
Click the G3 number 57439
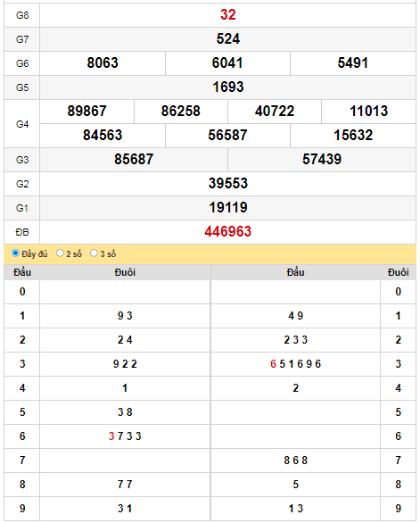[x=322, y=159]
